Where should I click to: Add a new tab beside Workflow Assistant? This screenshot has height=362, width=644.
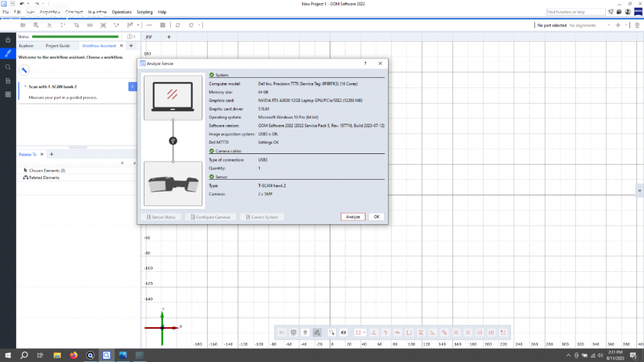(x=131, y=46)
